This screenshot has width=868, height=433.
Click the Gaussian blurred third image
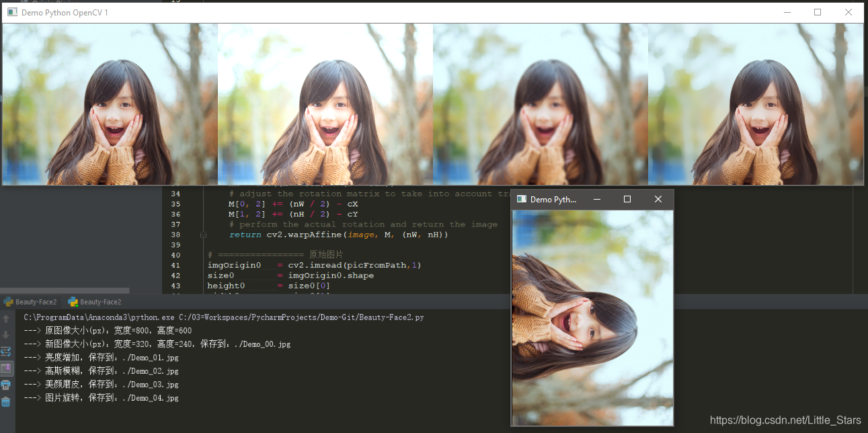click(x=540, y=104)
